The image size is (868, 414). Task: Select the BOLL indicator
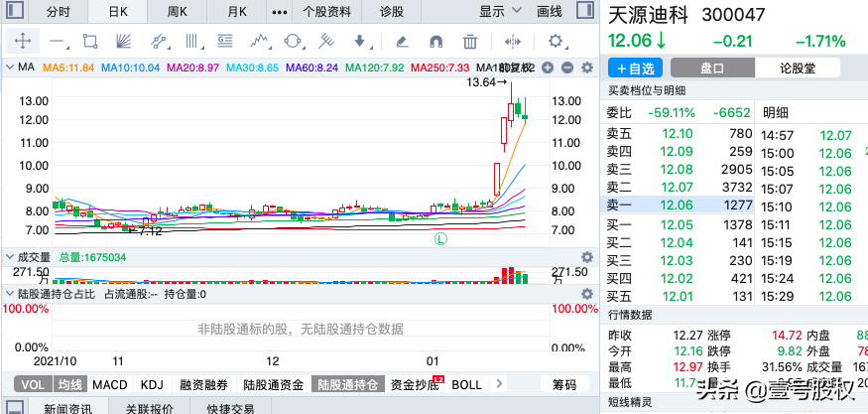(466, 384)
